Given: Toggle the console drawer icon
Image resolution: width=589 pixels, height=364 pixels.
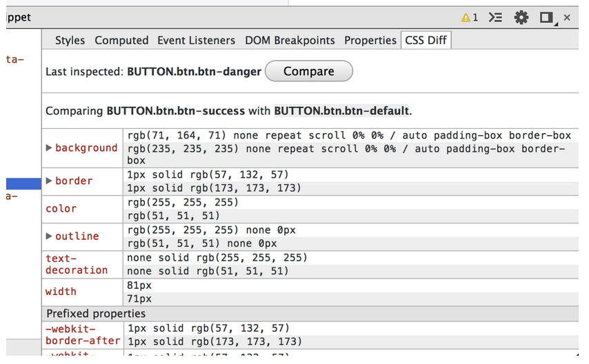Looking at the screenshot, I should pyautogui.click(x=495, y=17).
